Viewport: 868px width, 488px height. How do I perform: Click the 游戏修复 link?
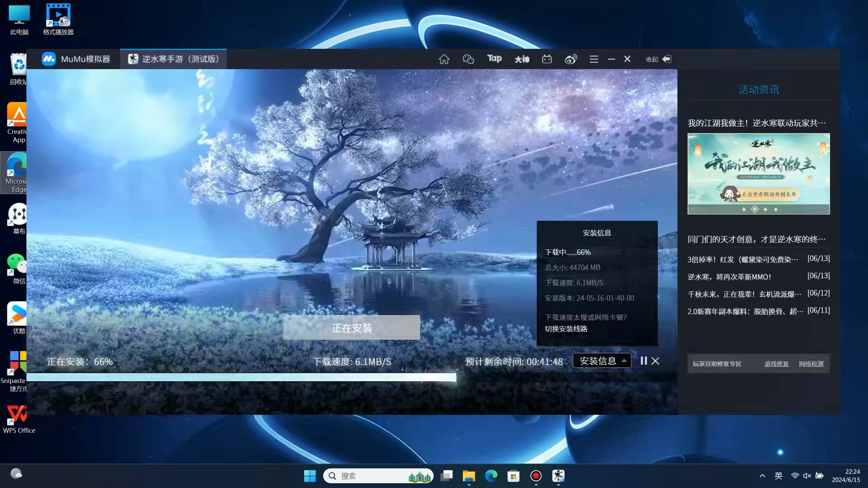776,364
